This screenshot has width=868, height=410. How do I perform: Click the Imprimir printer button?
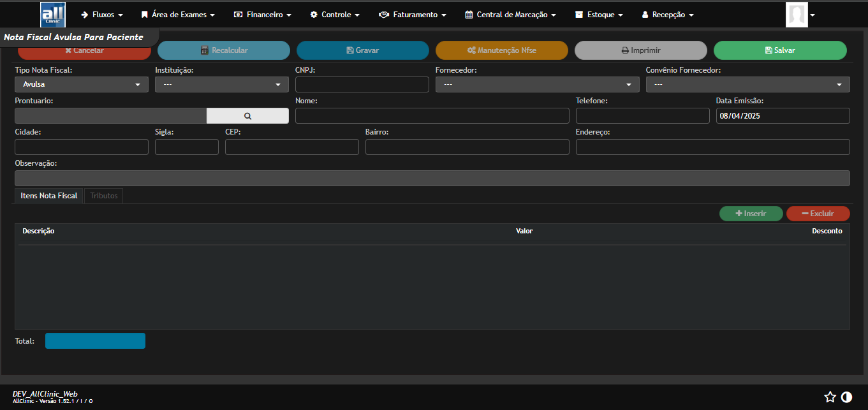[640, 50]
